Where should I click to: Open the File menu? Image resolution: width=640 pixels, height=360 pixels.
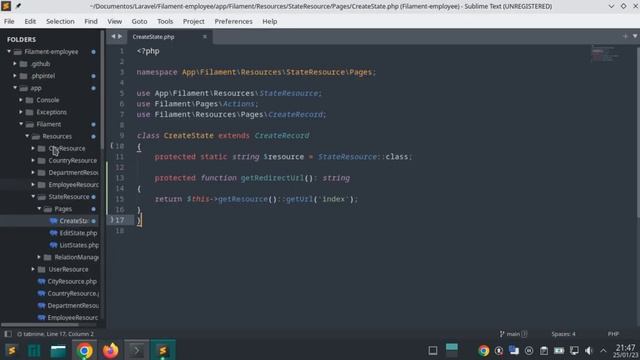pos(9,21)
